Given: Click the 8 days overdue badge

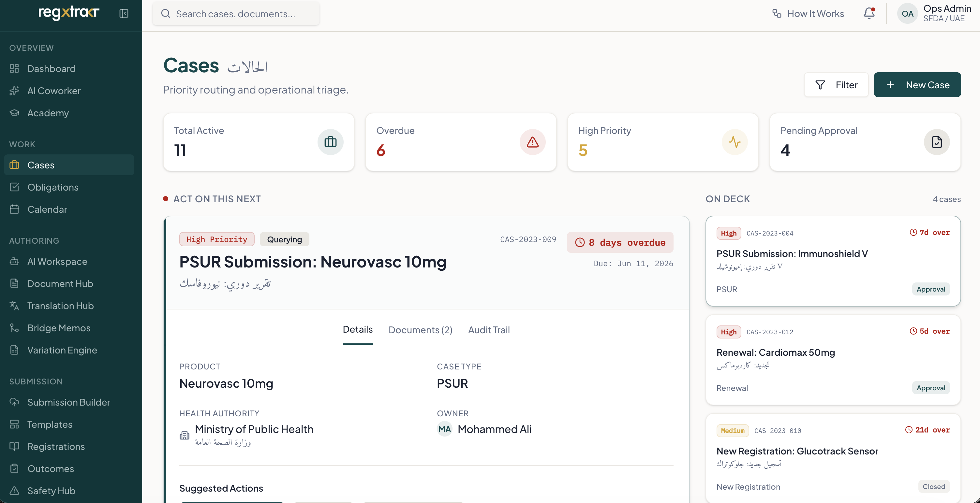Looking at the screenshot, I should pos(620,242).
